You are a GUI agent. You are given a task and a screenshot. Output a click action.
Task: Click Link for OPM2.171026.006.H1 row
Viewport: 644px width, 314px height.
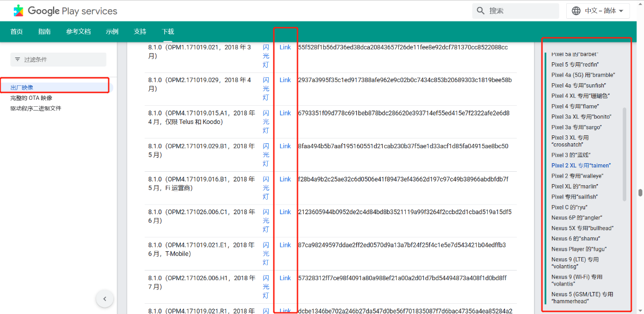tap(285, 278)
